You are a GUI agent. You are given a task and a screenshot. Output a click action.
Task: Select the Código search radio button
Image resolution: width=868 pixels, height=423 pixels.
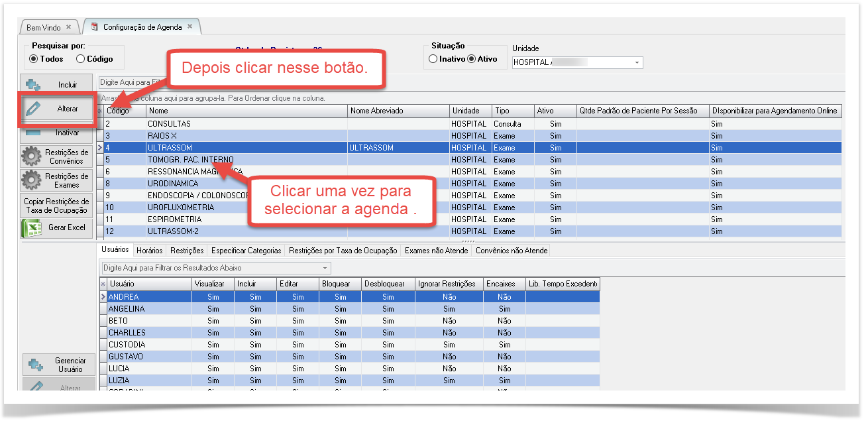(x=81, y=59)
